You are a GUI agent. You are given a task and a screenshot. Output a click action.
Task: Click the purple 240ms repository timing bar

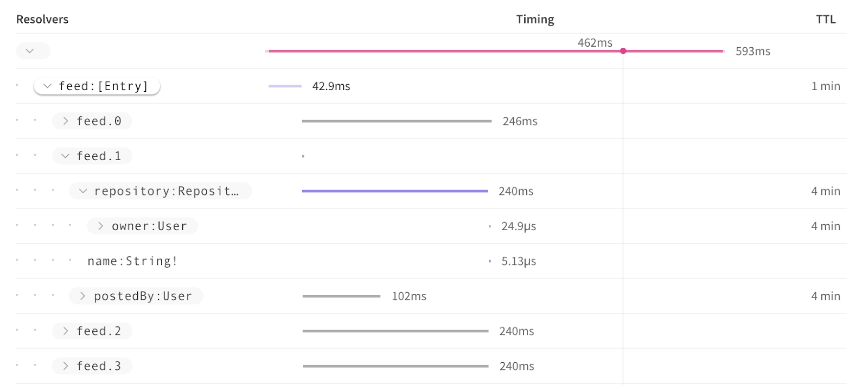pyautogui.click(x=395, y=191)
